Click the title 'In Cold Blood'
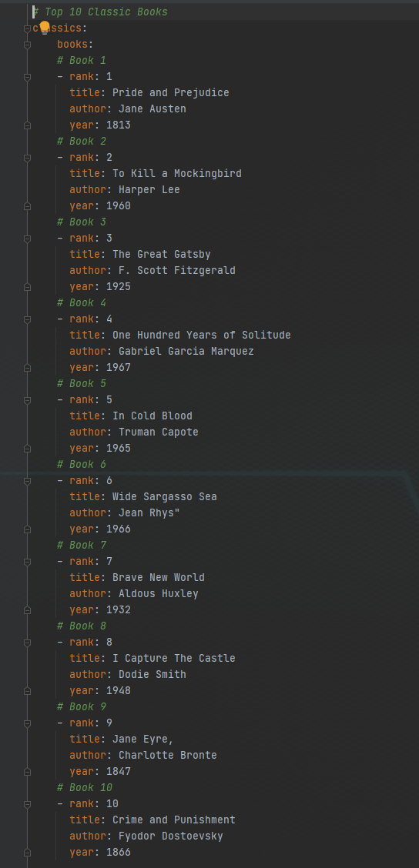The image size is (419, 868). 153,416
